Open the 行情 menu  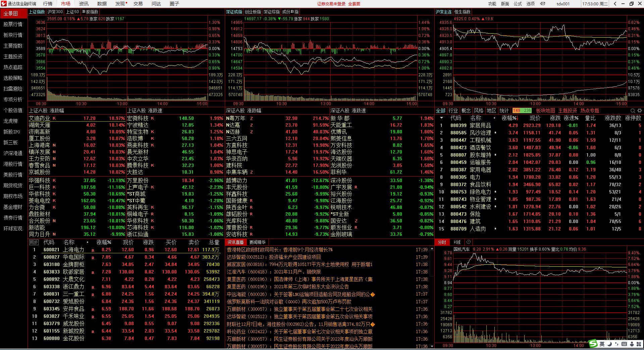pyautogui.click(x=48, y=4)
